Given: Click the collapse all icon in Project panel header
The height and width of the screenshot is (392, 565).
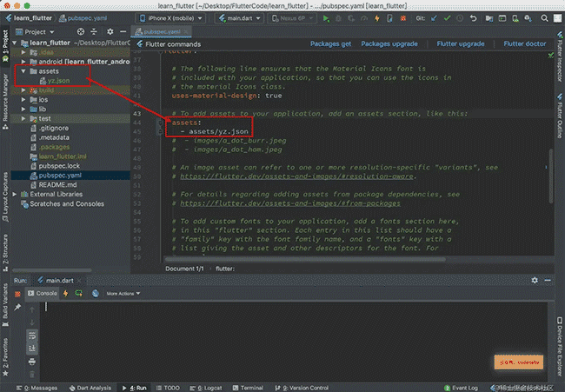Looking at the screenshot, I should pyautogui.click(x=94, y=31).
